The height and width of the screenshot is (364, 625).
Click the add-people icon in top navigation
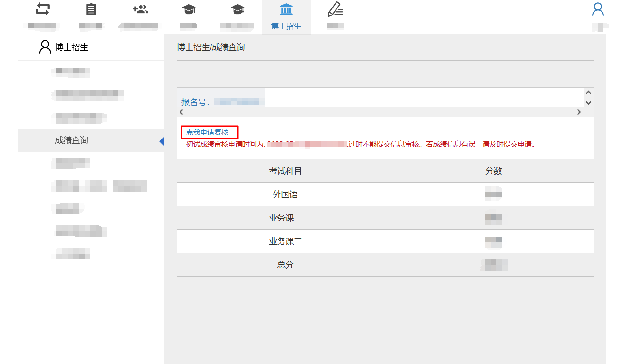140,9
